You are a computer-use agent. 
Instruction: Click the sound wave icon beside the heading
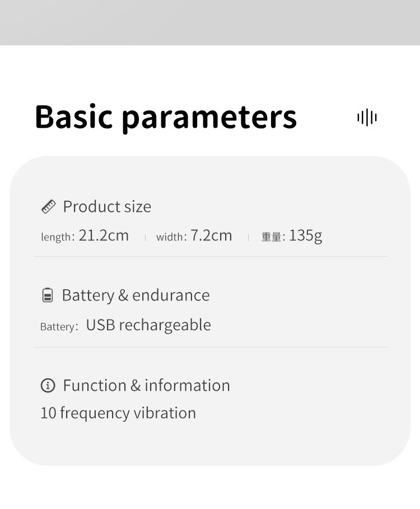click(367, 118)
